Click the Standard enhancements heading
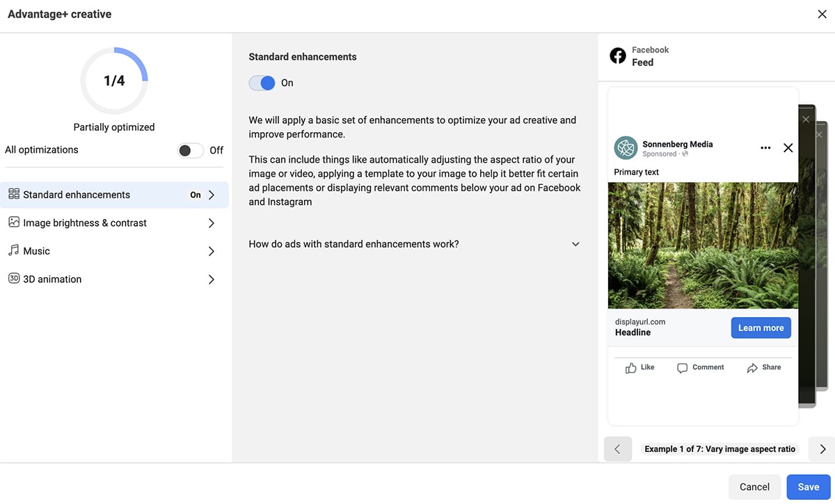Viewport: 835px width, 504px height. [x=303, y=57]
